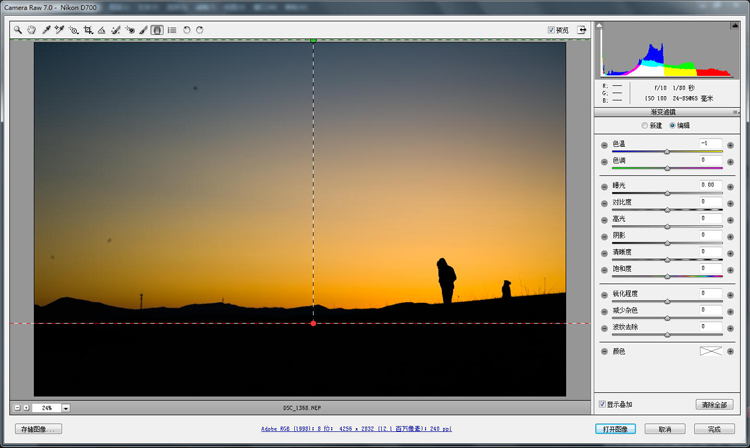Click the 取消 button
750x448 pixels.
click(665, 429)
